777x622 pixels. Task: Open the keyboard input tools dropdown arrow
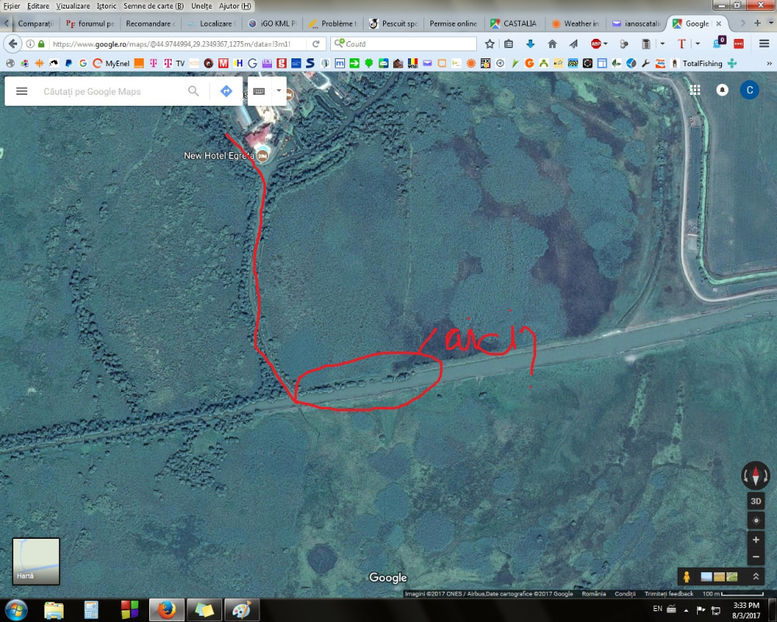279,91
